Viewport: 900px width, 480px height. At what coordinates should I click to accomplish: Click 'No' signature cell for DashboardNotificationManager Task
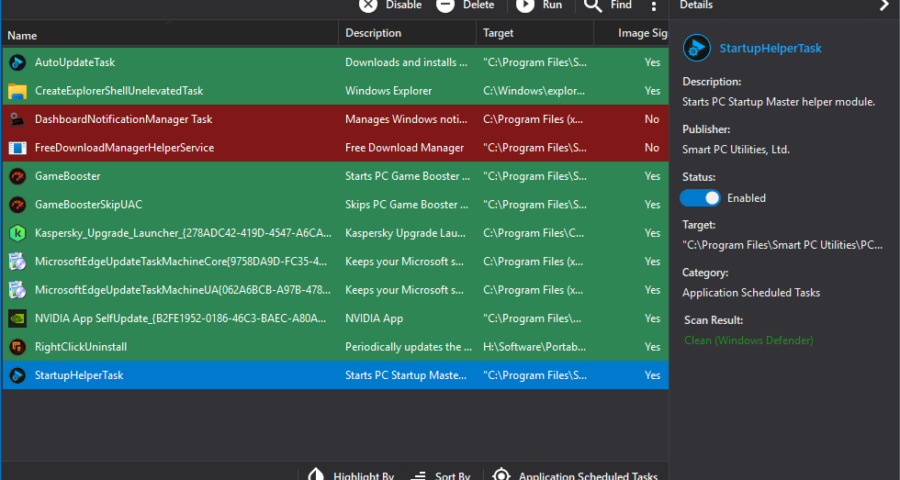(x=652, y=119)
